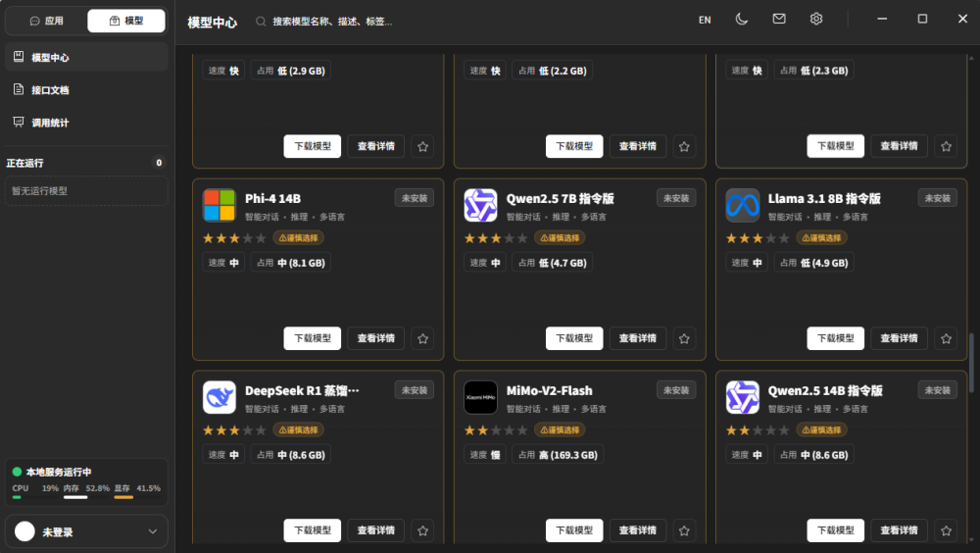
Task: Download the Qwen2.5 7B 指令版 model
Action: coord(574,338)
